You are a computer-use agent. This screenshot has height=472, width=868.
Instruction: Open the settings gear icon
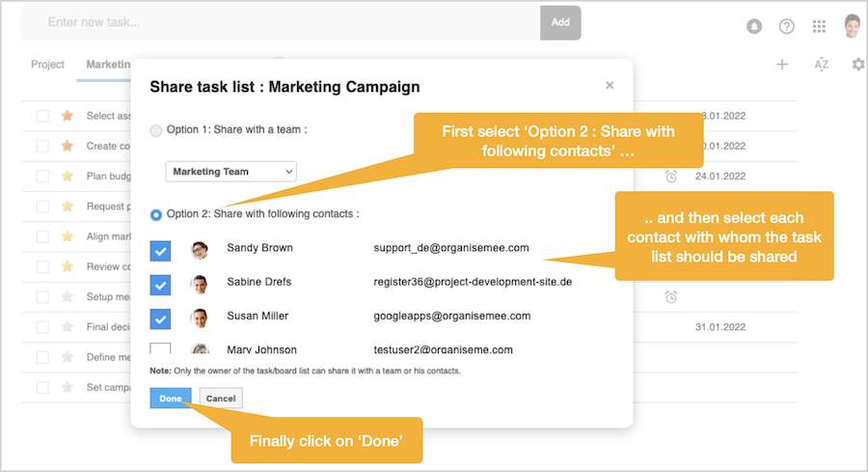point(857,65)
